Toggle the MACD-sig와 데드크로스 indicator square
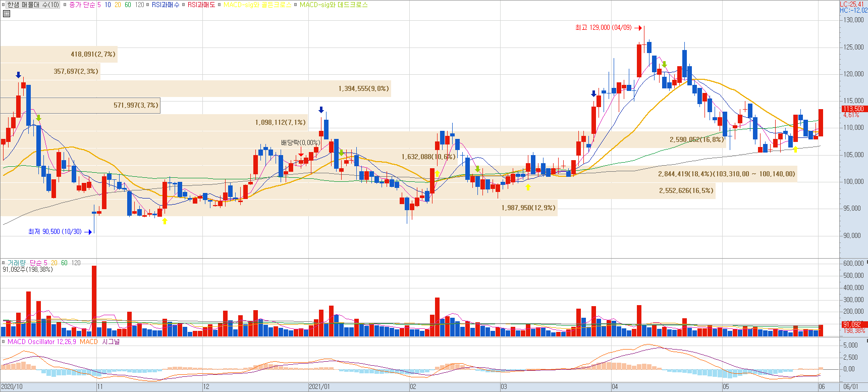This screenshot has width=868, height=392. tap(296, 5)
